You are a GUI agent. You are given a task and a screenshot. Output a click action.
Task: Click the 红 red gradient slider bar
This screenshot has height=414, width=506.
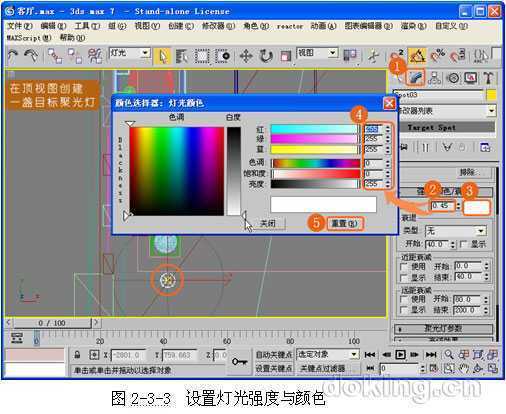coord(314,129)
